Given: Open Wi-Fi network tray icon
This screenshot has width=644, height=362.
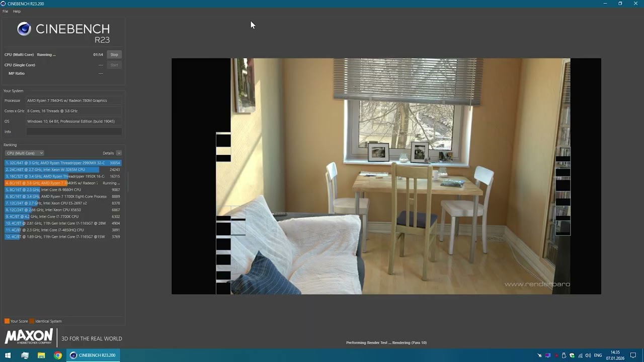Looking at the screenshot, I should coord(580,355).
